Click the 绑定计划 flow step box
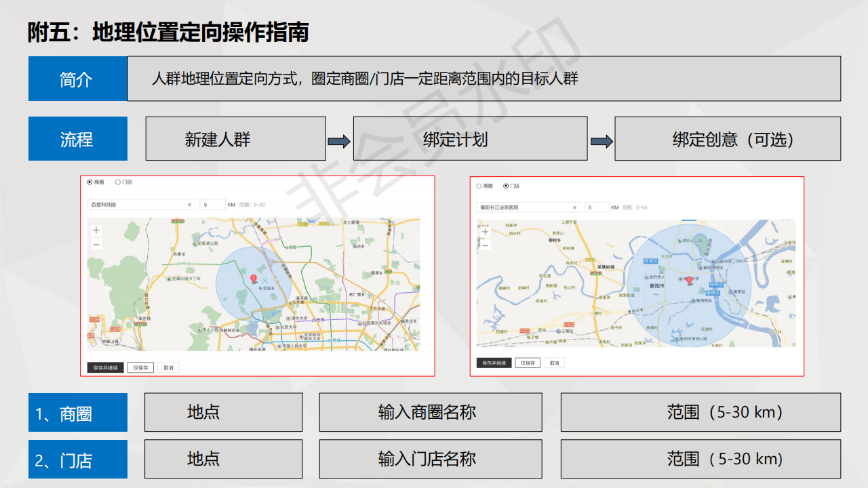The width and height of the screenshot is (868, 488). click(470, 138)
